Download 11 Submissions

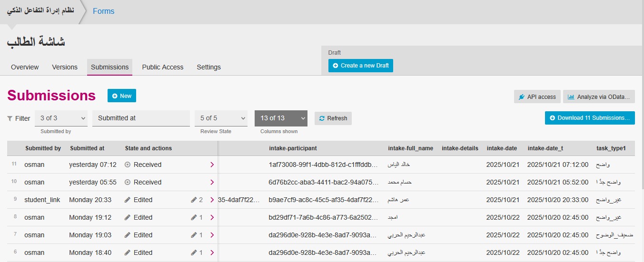coord(590,118)
